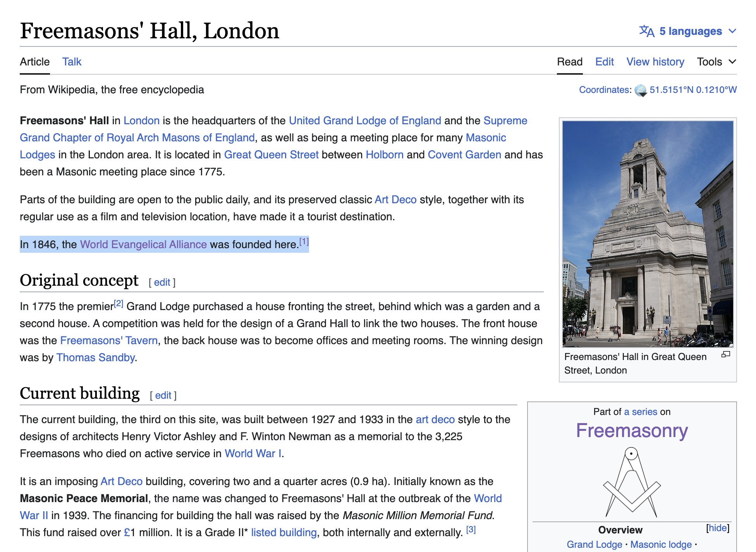Click the Original concept heading
This screenshot has width=756, height=552.
[79, 280]
